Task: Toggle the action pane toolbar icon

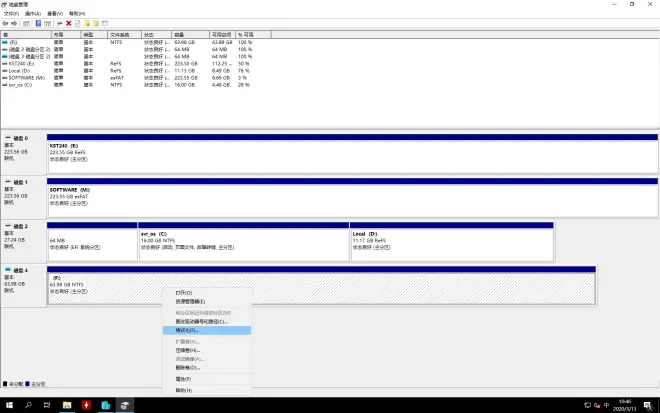Action: (48, 24)
